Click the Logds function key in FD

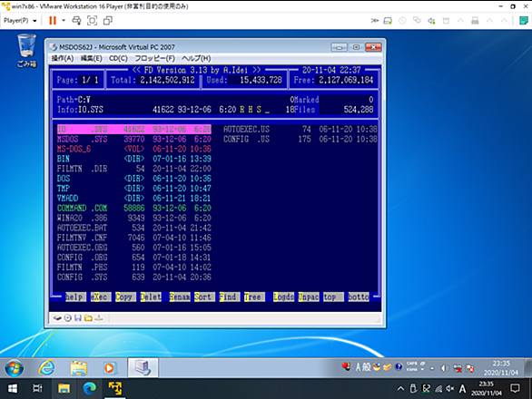click(x=283, y=297)
